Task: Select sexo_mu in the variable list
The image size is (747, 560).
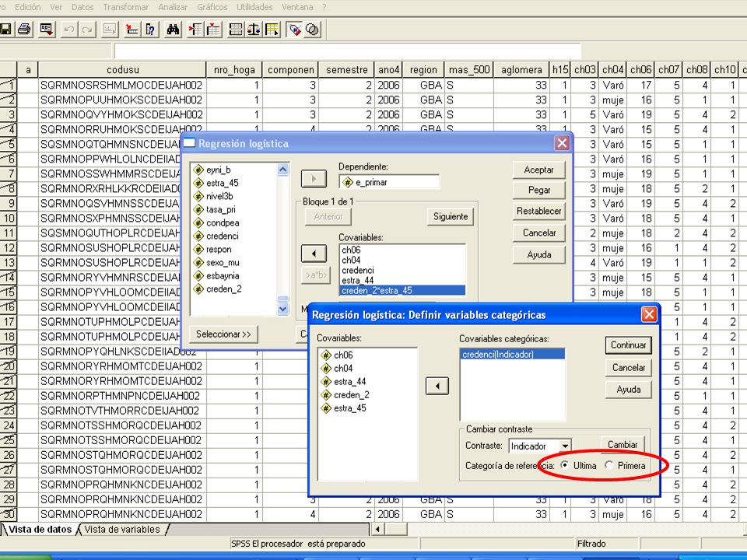Action: click(x=223, y=262)
